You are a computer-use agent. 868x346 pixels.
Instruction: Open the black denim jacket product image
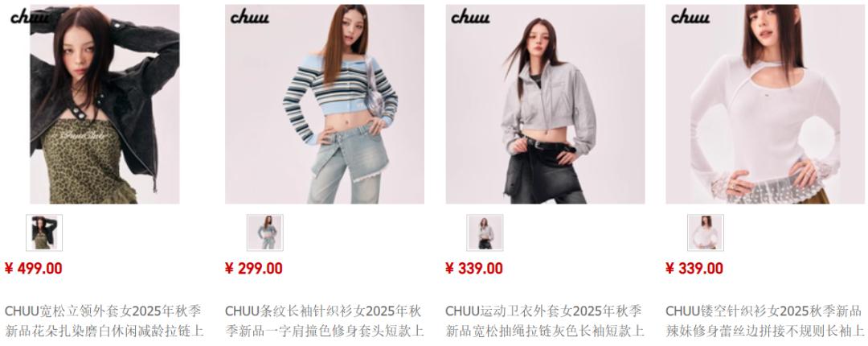(x=104, y=105)
